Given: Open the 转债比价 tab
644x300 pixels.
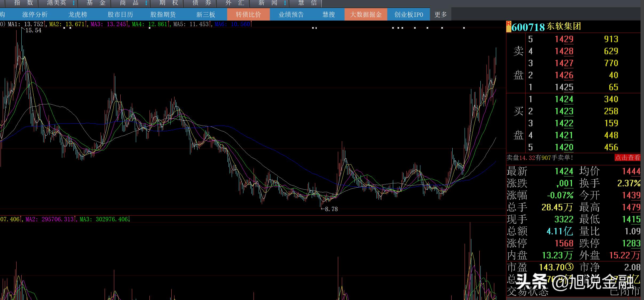Looking at the screenshot, I should click(248, 14).
